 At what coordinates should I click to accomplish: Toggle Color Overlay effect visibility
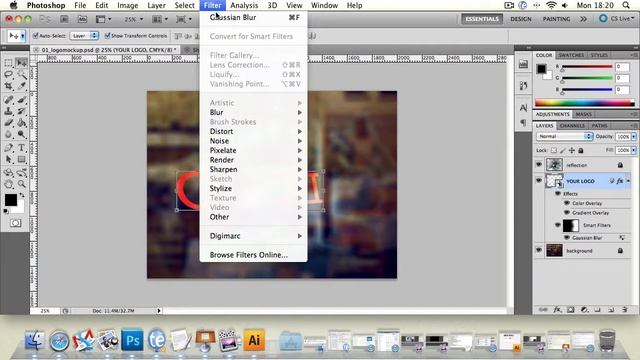tap(567, 203)
